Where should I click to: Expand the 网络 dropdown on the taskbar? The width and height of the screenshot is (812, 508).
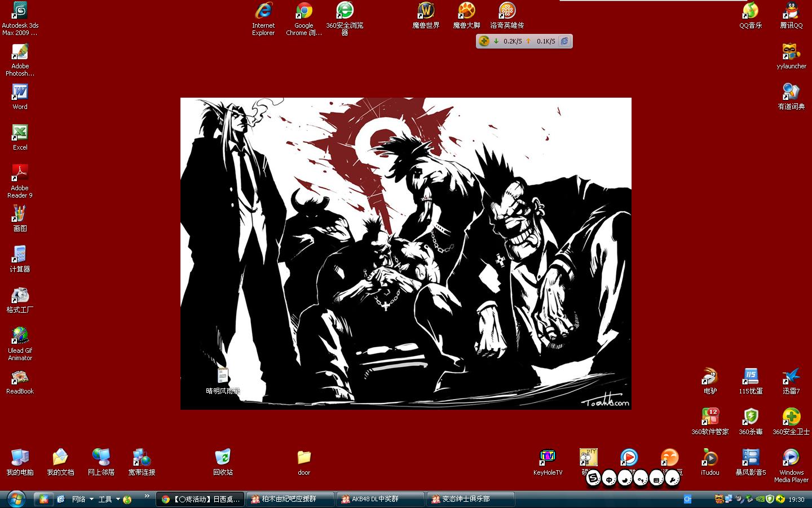(x=91, y=499)
